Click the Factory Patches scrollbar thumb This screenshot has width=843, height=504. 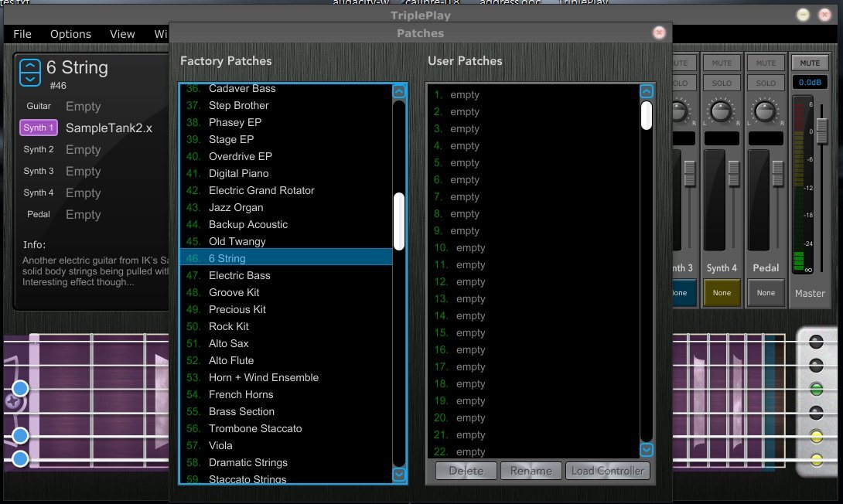pyautogui.click(x=399, y=221)
